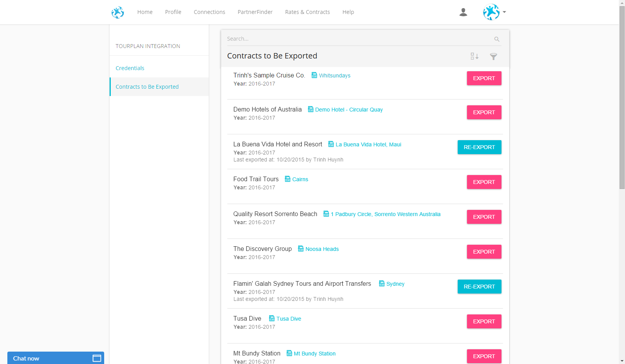Click the search magnifier icon
The height and width of the screenshot is (364, 625).
pos(497,39)
